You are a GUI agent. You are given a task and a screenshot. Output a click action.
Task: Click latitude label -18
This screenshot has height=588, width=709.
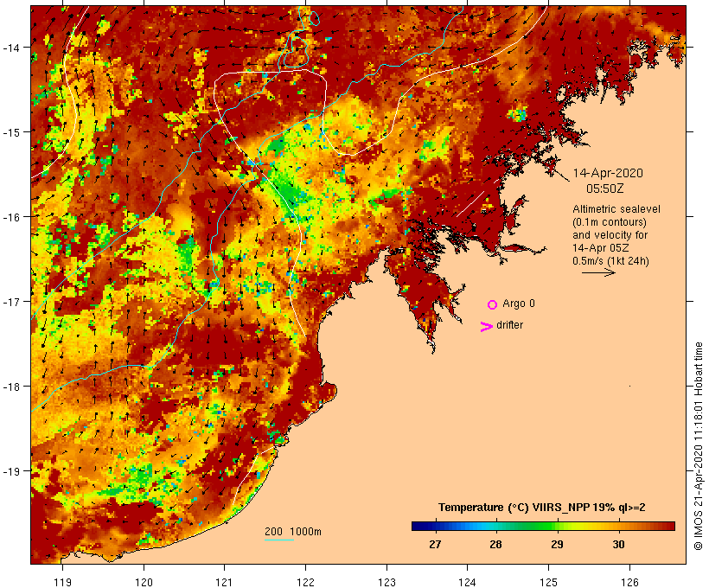[x=11, y=387]
